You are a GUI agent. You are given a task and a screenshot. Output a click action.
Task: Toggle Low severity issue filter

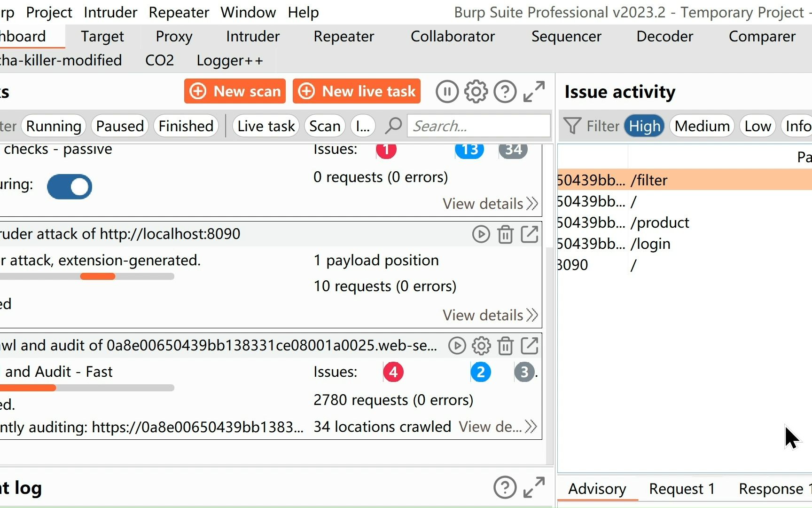pos(757,126)
